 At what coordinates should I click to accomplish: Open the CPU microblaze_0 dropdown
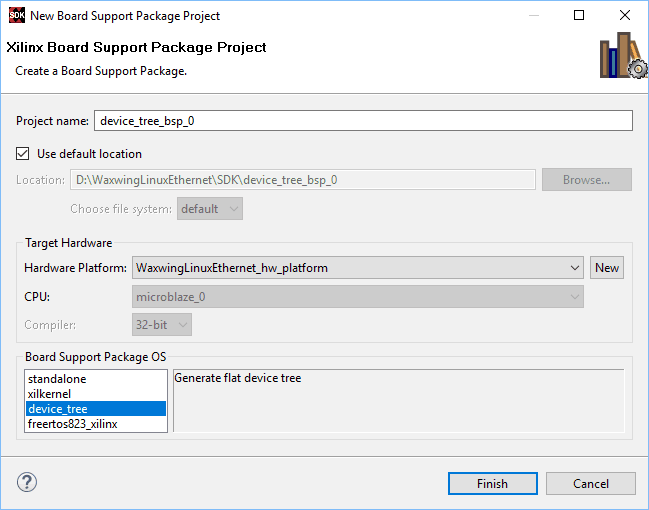(x=358, y=297)
